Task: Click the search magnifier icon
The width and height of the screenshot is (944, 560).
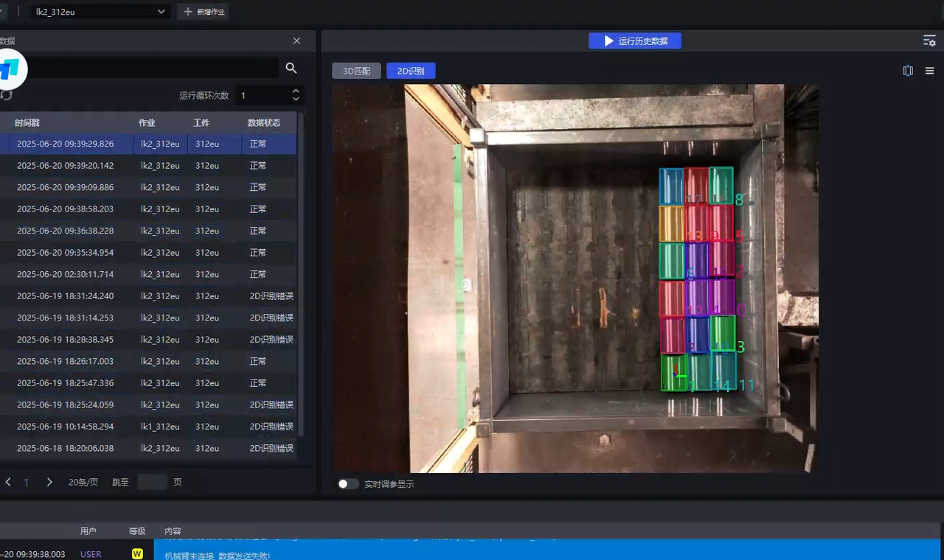Action: [291, 68]
